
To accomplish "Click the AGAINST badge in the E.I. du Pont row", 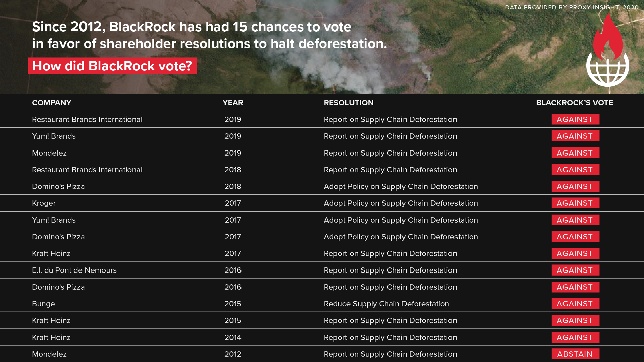I will [x=575, y=270].
